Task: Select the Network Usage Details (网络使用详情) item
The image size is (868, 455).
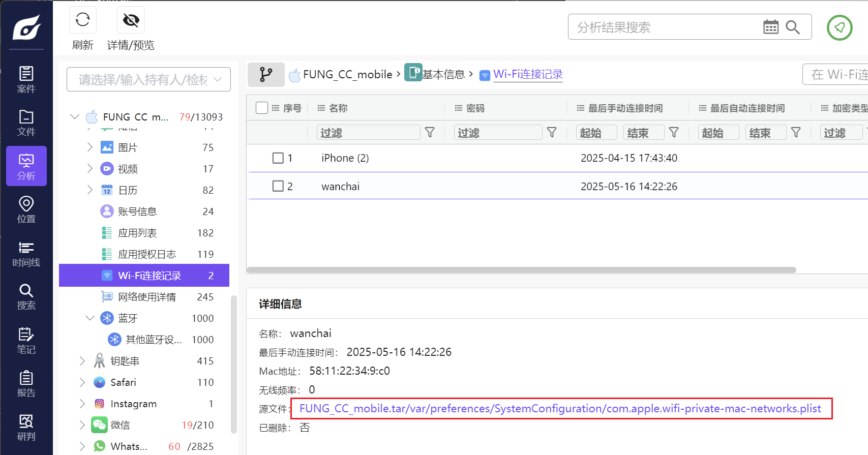Action: pyautogui.click(x=146, y=297)
